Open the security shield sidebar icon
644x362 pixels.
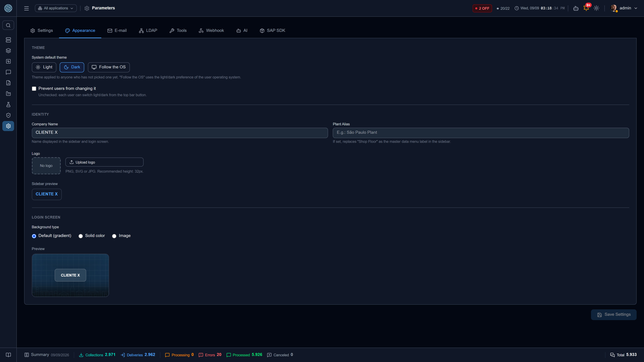(8, 115)
